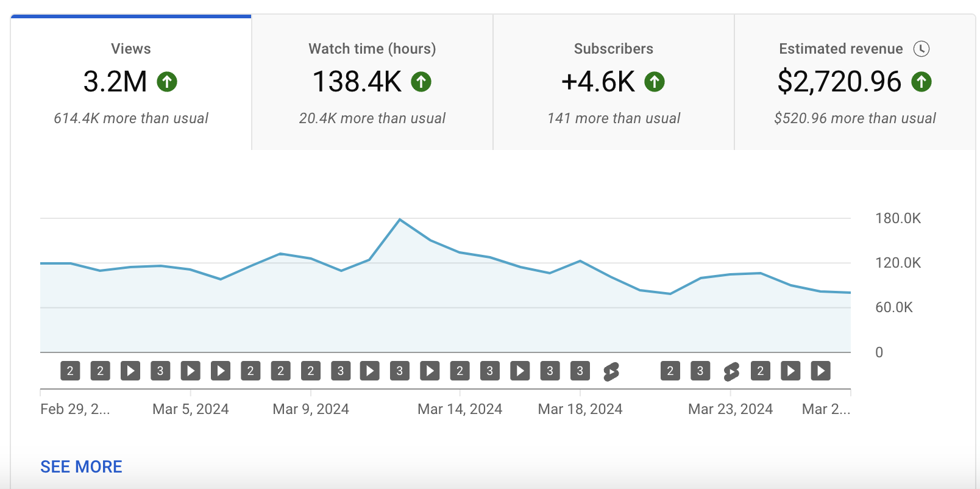The width and height of the screenshot is (980, 489).
Task: Click the "60.0K" axis label
Action: (894, 307)
